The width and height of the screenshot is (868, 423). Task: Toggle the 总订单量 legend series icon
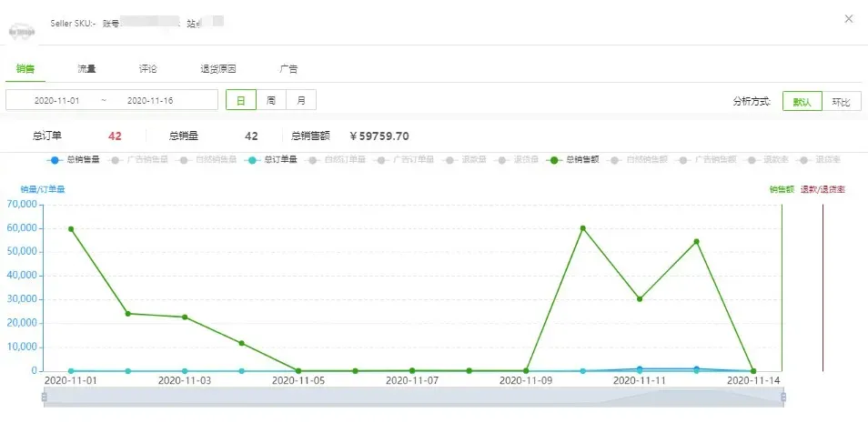pyautogui.click(x=253, y=160)
